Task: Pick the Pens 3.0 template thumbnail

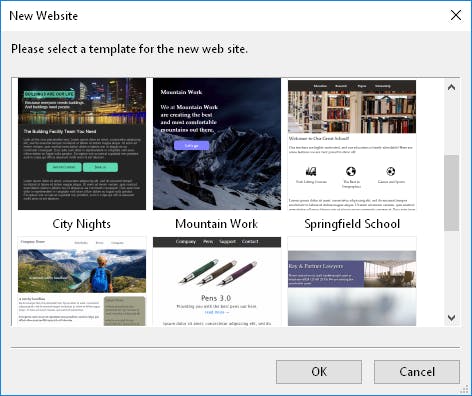Action: coord(217,281)
